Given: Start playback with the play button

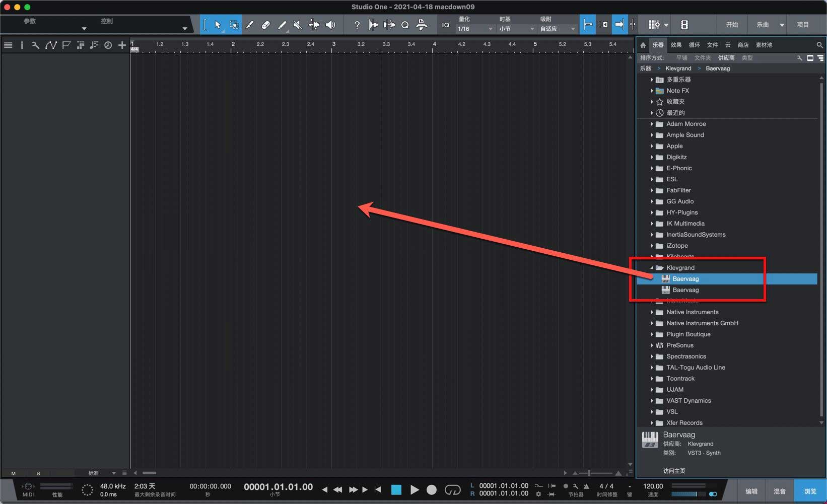Looking at the screenshot, I should [x=414, y=489].
